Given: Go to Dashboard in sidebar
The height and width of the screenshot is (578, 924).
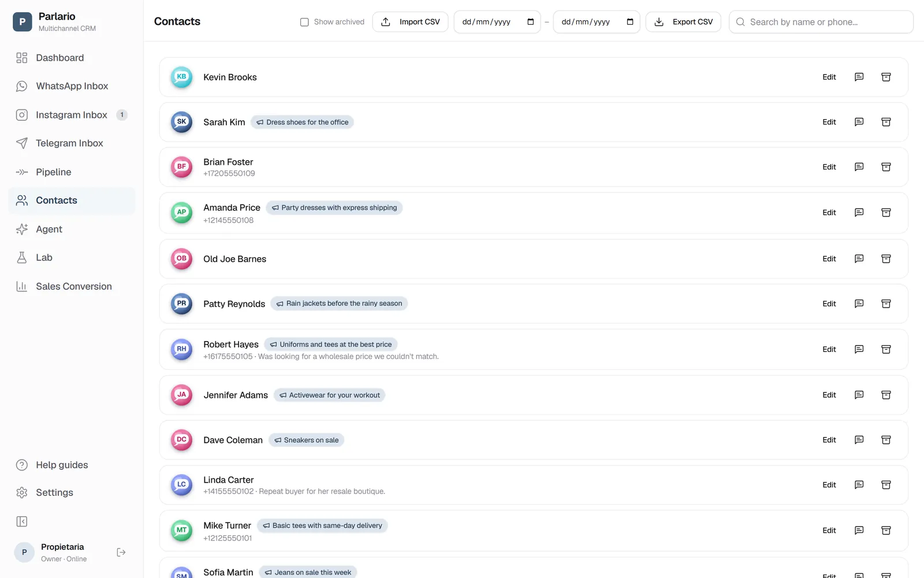Looking at the screenshot, I should click(72, 58).
